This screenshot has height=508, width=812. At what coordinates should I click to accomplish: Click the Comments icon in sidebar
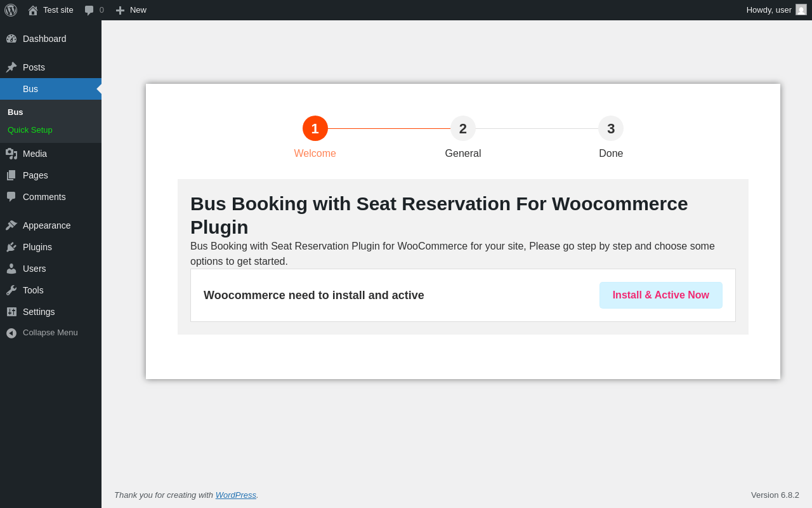[11, 197]
